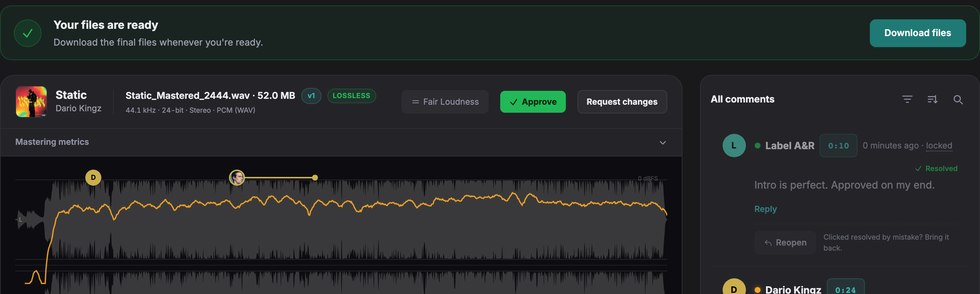Click the Static track title
The image size is (980, 294).
[71, 95]
